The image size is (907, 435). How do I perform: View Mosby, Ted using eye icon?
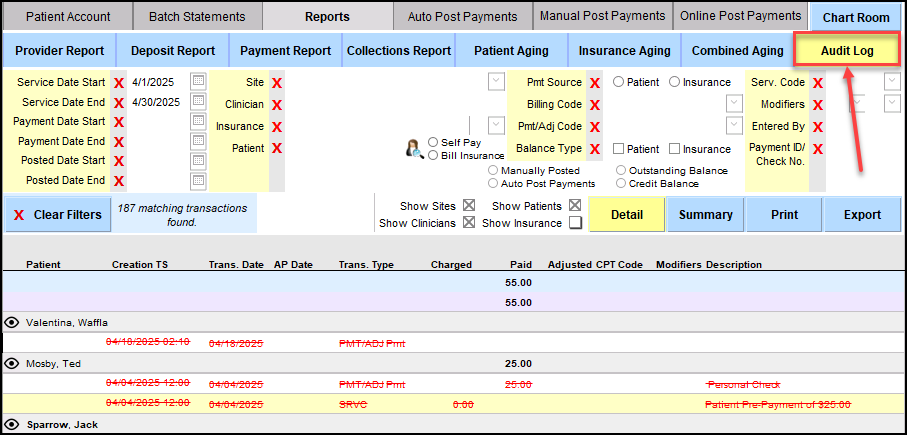click(x=13, y=363)
